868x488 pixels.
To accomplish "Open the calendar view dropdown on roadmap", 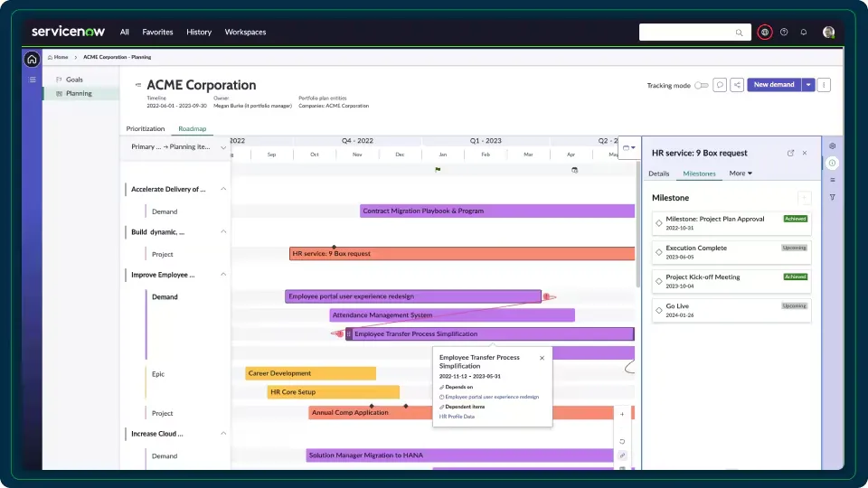I will tap(629, 147).
